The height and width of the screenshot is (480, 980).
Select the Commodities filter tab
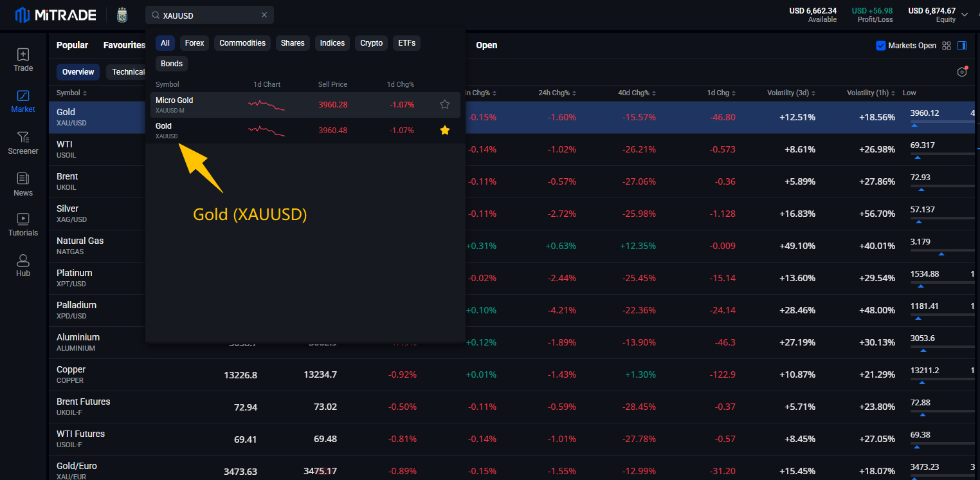point(242,43)
